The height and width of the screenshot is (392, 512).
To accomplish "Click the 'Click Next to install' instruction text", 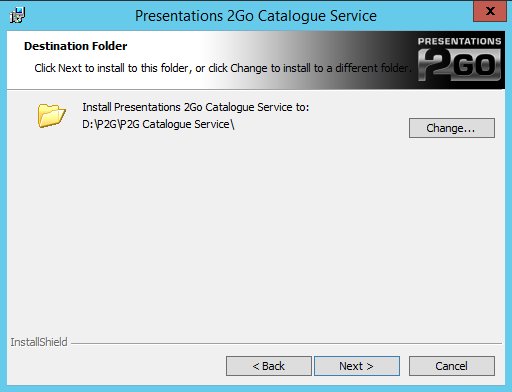I will (x=223, y=68).
